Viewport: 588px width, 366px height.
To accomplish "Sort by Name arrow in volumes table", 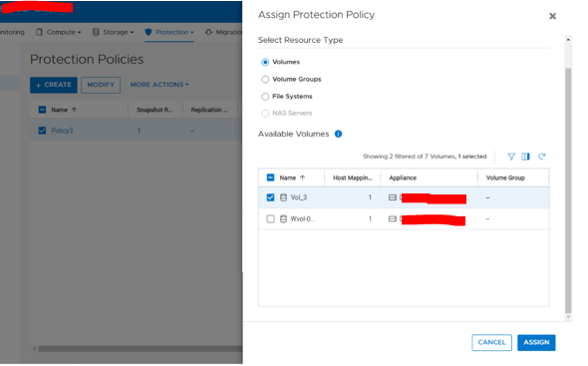I will point(302,178).
